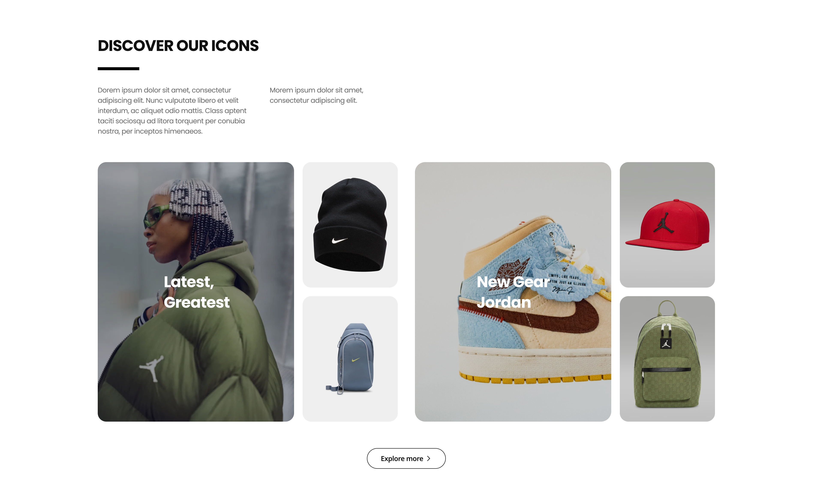This screenshot has height=504, width=823.
Task: Open the green Jordan backpack tile
Action: [667, 358]
